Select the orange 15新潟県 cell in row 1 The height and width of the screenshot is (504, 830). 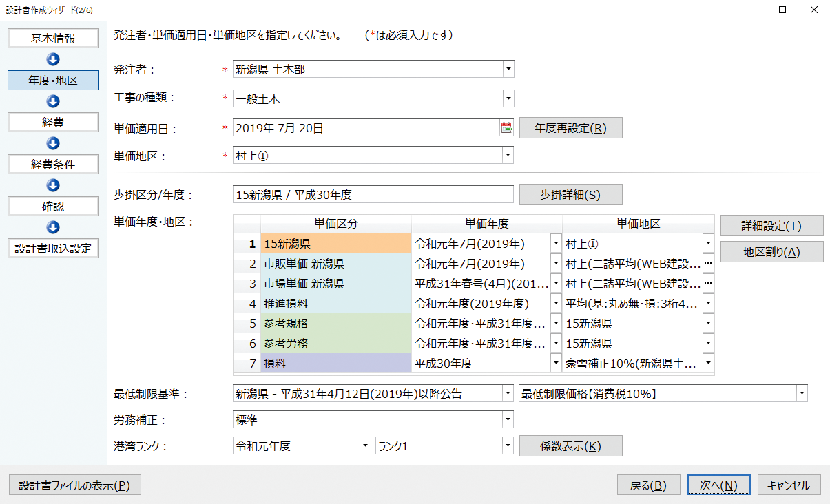[x=335, y=244]
